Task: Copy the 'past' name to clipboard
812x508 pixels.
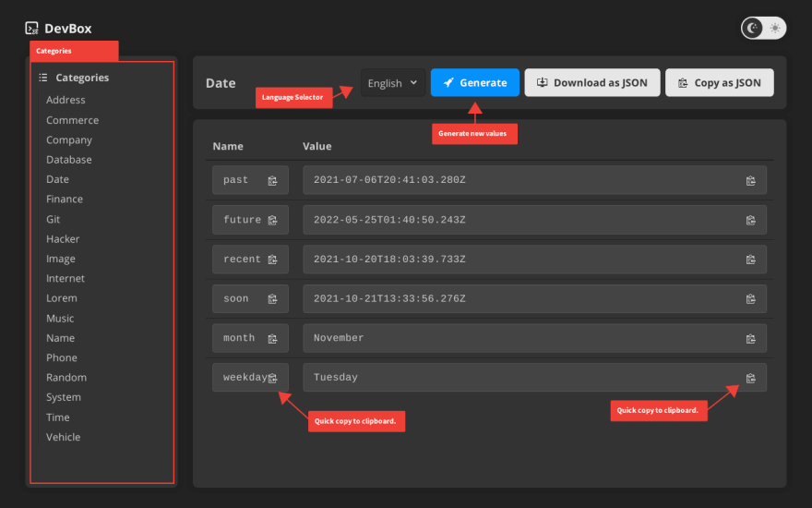Action: (x=272, y=180)
